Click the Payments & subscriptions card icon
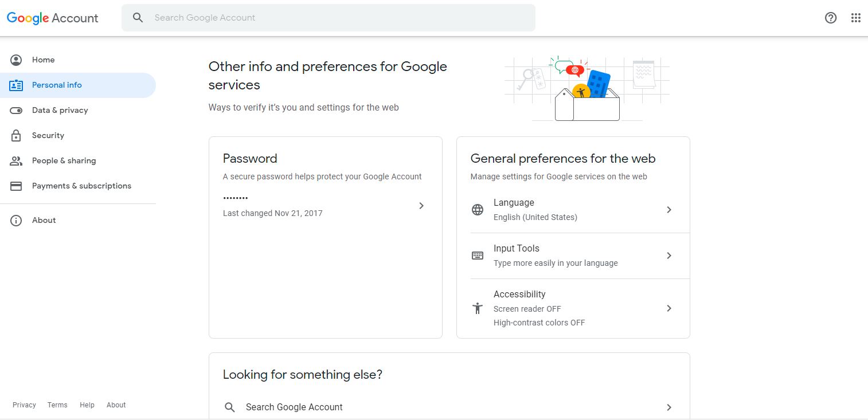This screenshot has width=868, height=420. click(x=16, y=186)
